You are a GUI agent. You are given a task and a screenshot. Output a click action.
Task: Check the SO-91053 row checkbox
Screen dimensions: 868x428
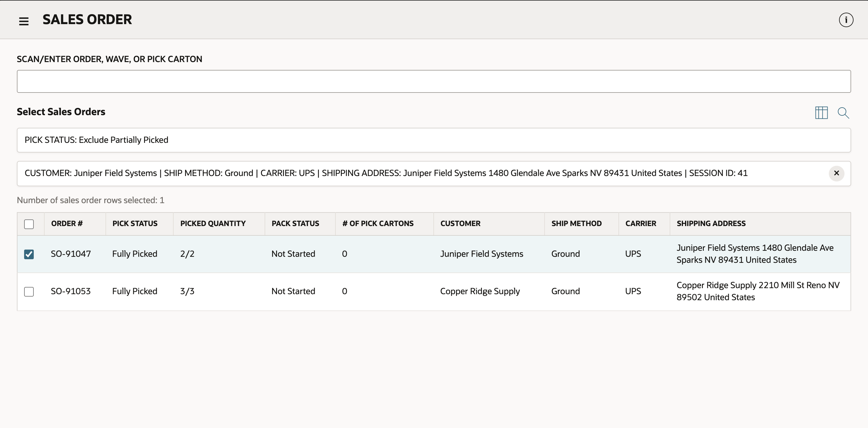coord(29,291)
